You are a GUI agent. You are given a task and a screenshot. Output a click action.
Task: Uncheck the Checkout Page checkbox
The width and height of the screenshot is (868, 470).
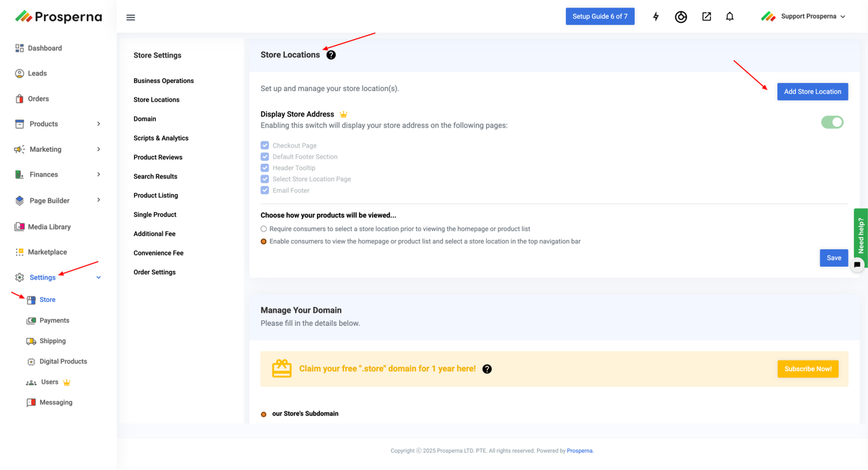point(265,146)
